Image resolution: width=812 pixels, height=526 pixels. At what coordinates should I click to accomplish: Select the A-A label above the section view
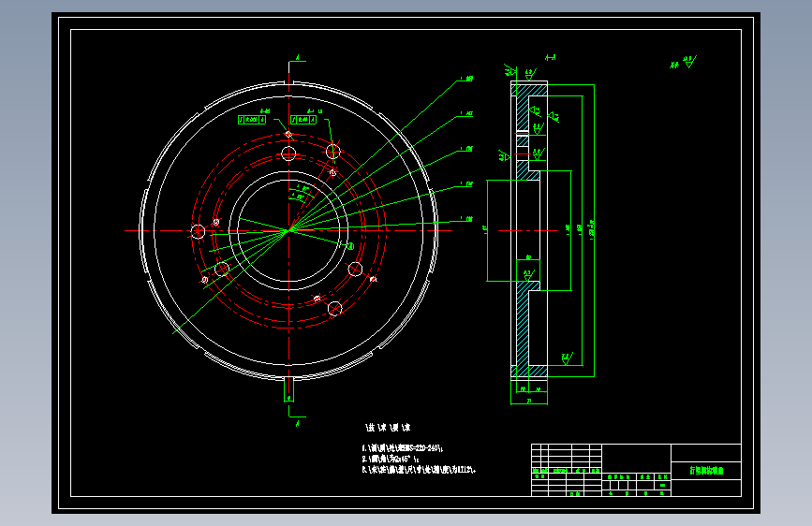click(x=551, y=57)
